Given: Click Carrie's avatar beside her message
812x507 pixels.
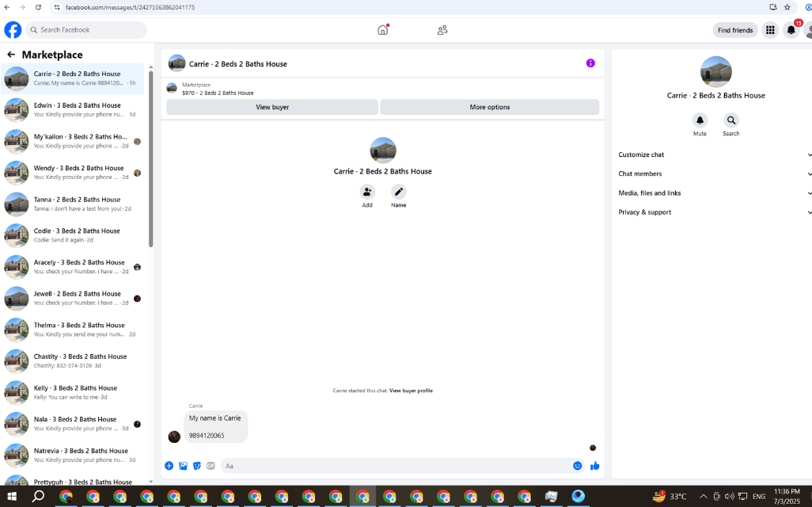Looking at the screenshot, I should [175, 436].
